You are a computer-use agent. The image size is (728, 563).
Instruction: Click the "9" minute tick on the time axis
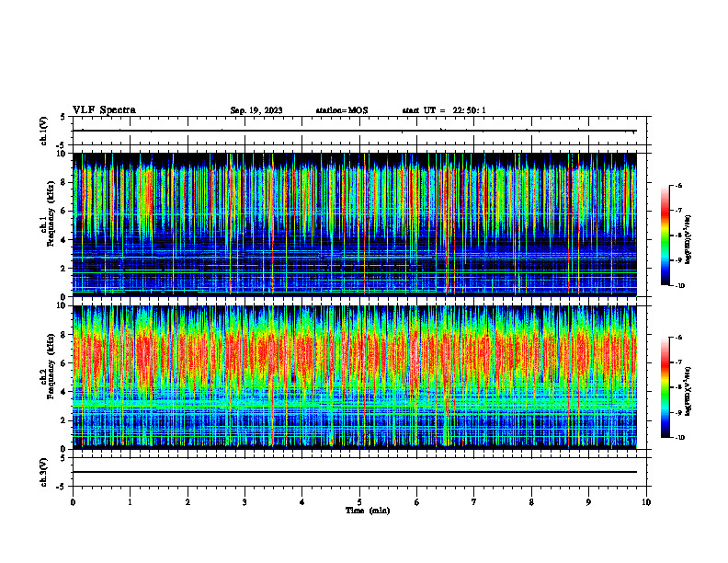point(588,502)
